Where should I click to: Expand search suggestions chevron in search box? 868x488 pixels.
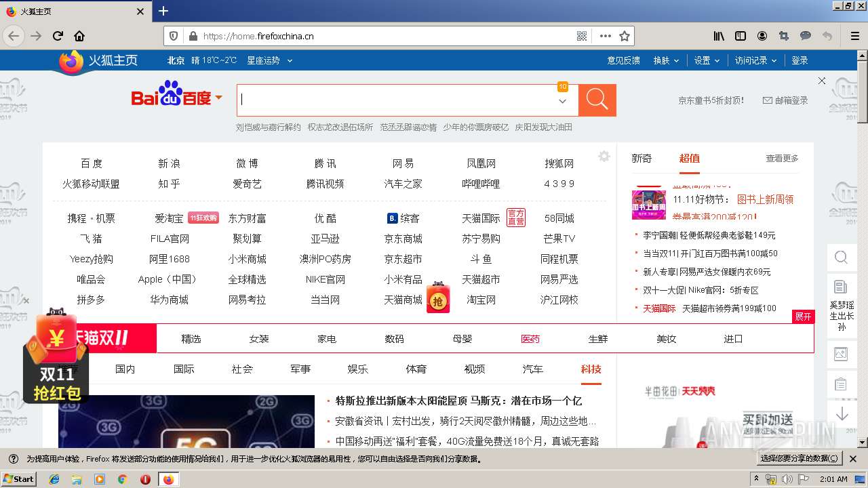pyautogui.click(x=562, y=101)
